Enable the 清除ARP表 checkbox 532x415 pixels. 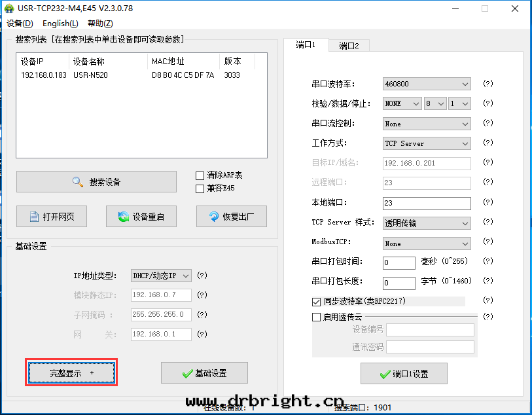tap(200, 175)
